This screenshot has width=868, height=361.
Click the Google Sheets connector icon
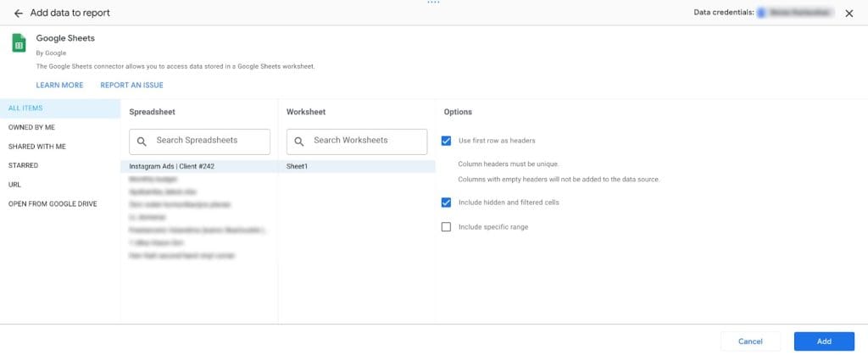19,43
